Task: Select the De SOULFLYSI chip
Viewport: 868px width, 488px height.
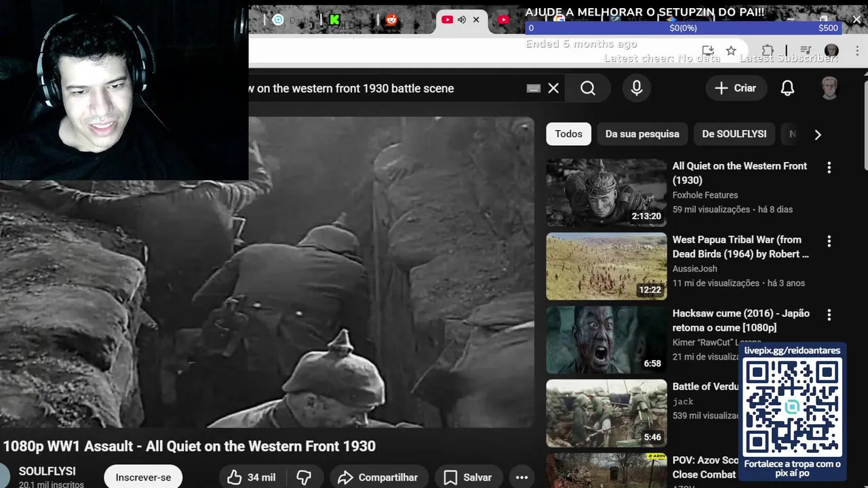Action: (734, 134)
